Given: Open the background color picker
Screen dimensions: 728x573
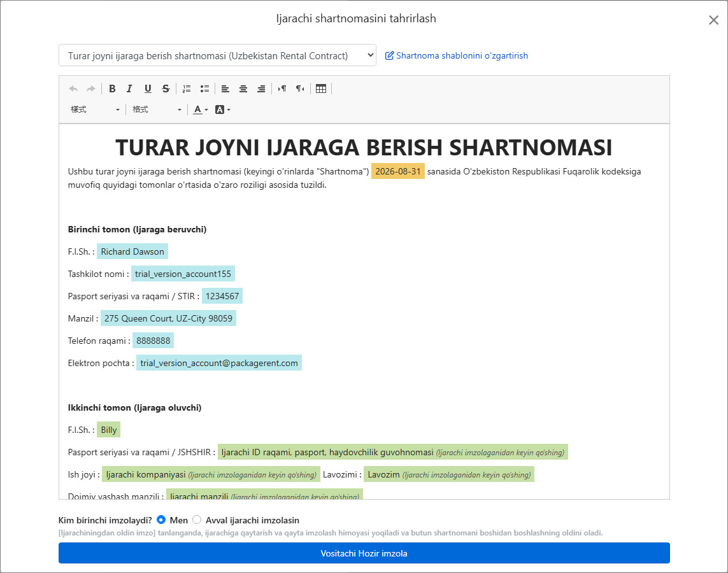Looking at the screenshot, I should tap(223, 110).
